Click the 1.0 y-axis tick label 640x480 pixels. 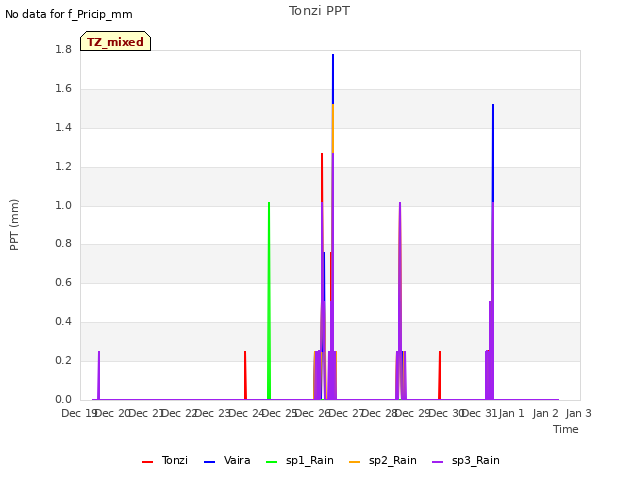coord(63,205)
